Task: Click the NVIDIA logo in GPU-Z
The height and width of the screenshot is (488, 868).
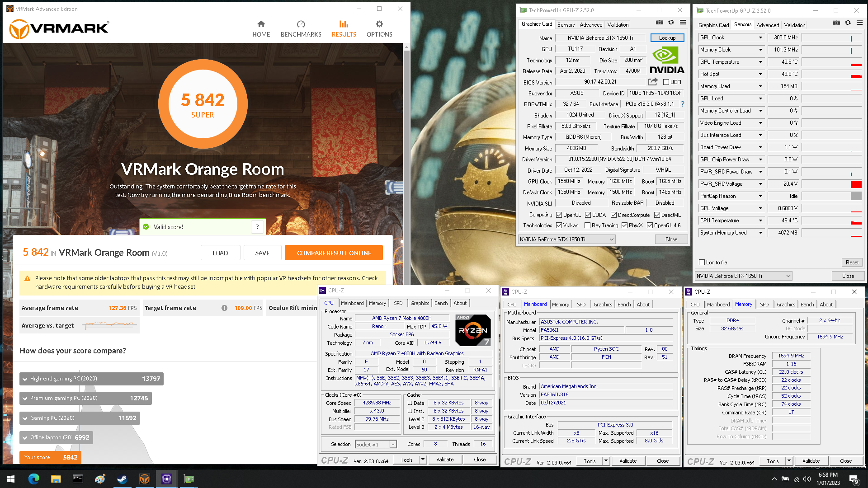Action: [x=667, y=60]
